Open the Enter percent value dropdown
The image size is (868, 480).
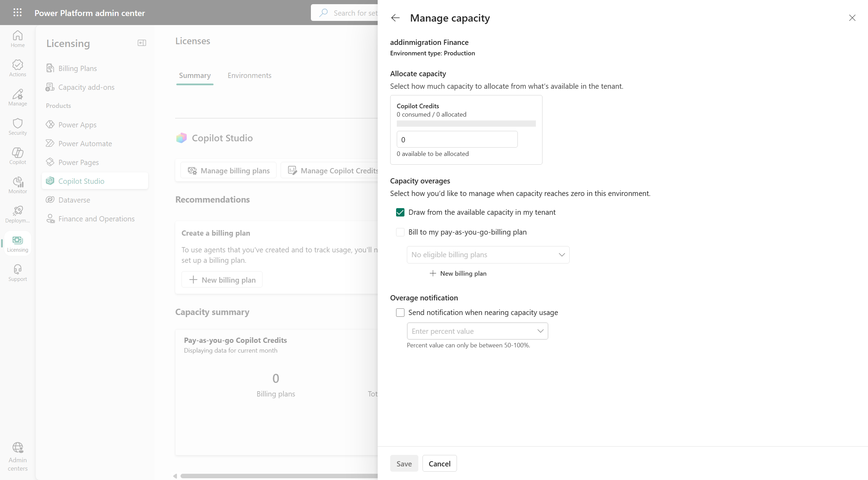pyautogui.click(x=477, y=331)
